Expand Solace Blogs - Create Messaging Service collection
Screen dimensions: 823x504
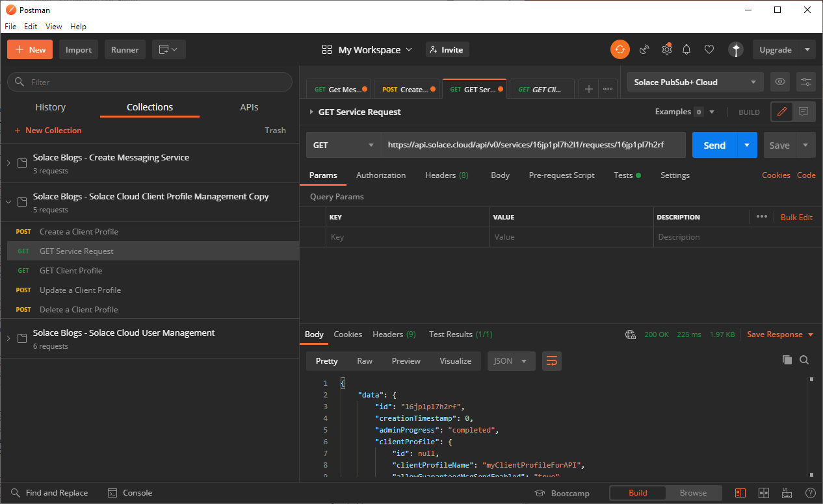8,163
